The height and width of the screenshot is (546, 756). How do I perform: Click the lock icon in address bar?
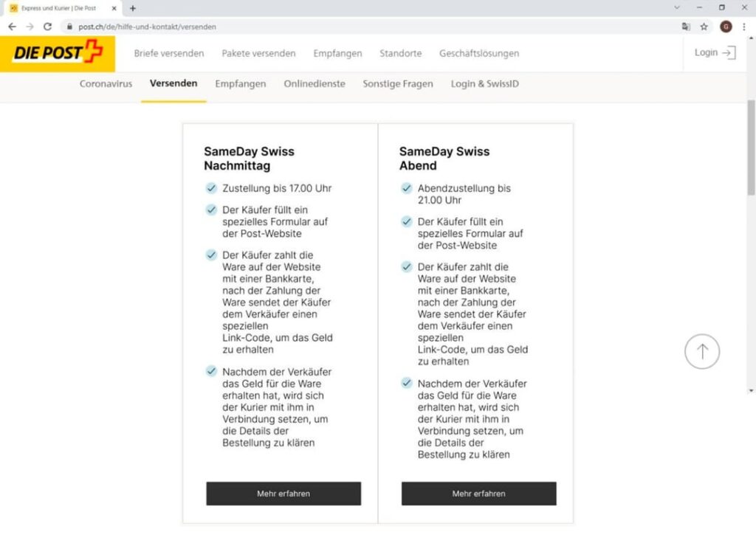pyautogui.click(x=69, y=27)
